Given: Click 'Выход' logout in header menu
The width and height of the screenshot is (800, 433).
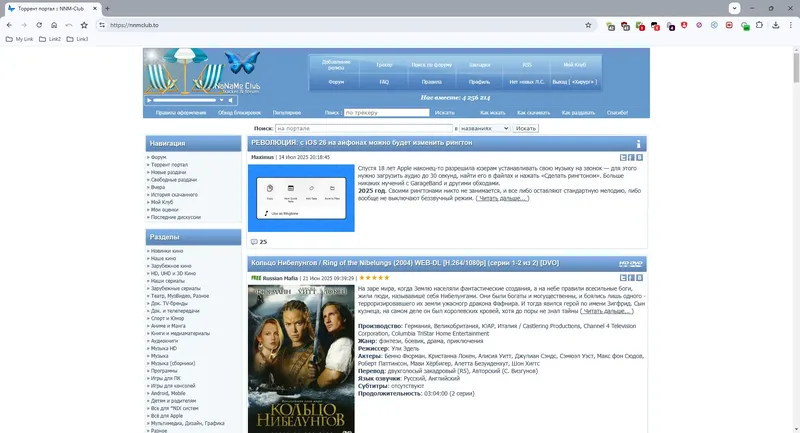Looking at the screenshot, I should (x=574, y=82).
